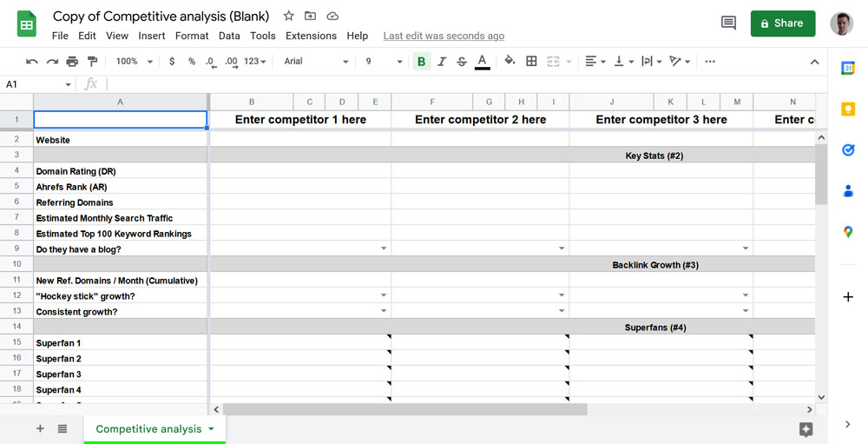The height and width of the screenshot is (444, 868).
Task: Open text rotation dropdown
Action: click(680, 62)
